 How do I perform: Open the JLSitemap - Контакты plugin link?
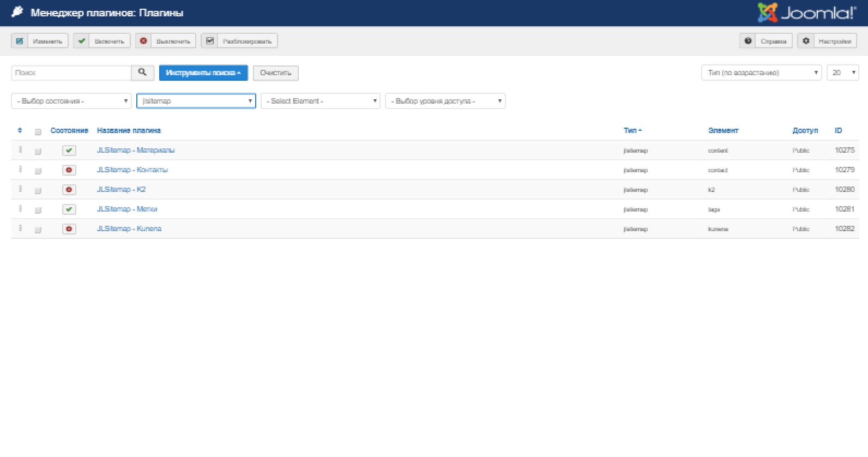click(132, 170)
